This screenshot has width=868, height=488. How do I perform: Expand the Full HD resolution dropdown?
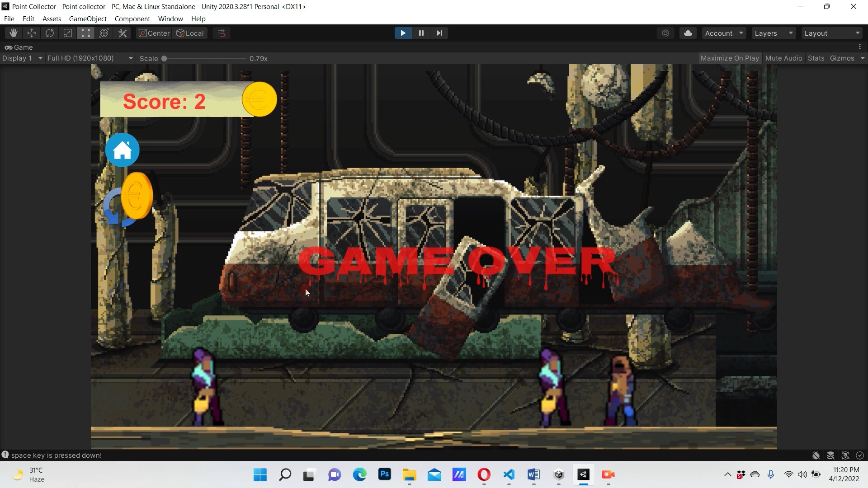click(x=90, y=58)
